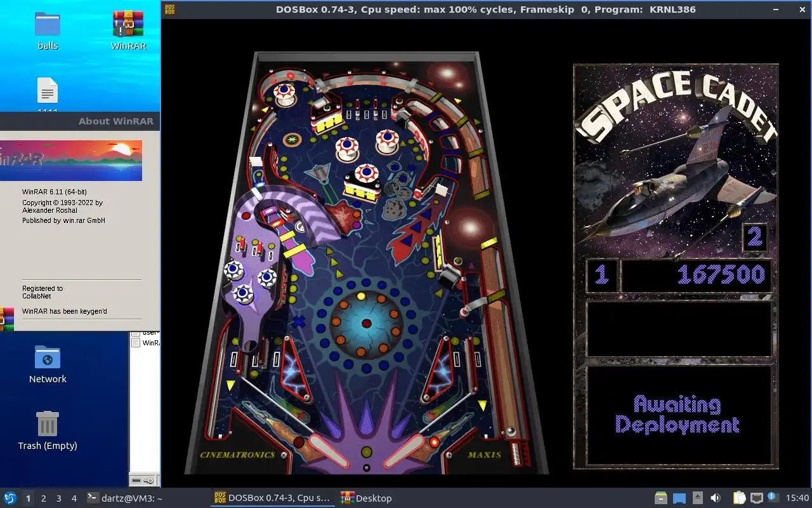Click the drive icon in WinRAR status bar
812x508 pixels.
tap(136, 481)
